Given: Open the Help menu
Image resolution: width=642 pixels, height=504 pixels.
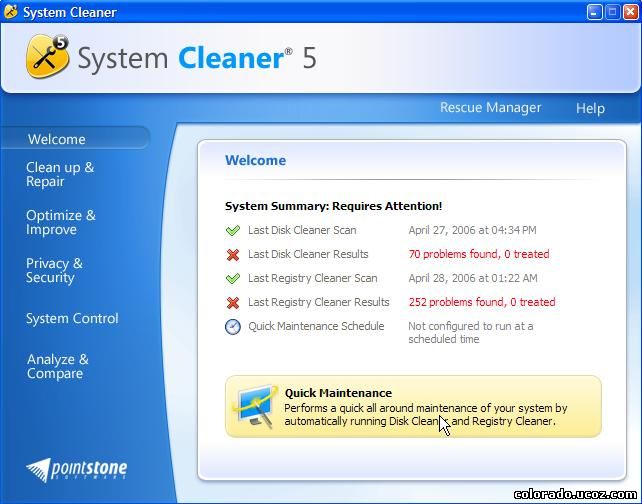Looking at the screenshot, I should point(590,108).
